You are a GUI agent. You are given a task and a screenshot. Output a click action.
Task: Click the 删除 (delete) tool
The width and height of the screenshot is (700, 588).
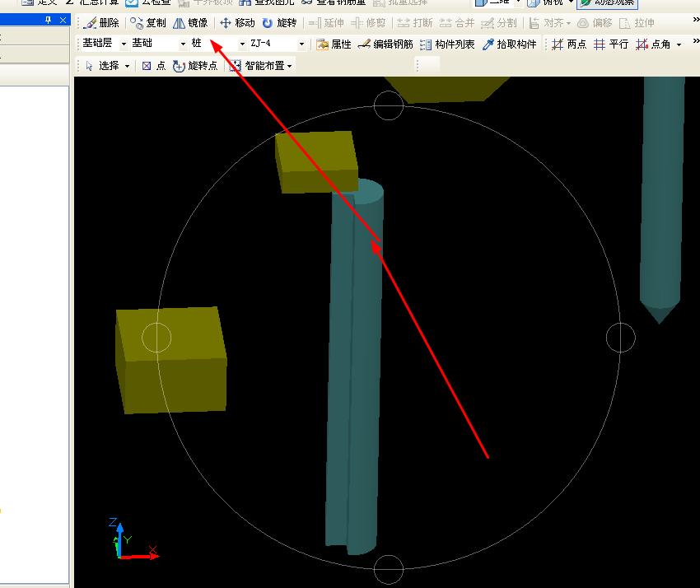101,23
